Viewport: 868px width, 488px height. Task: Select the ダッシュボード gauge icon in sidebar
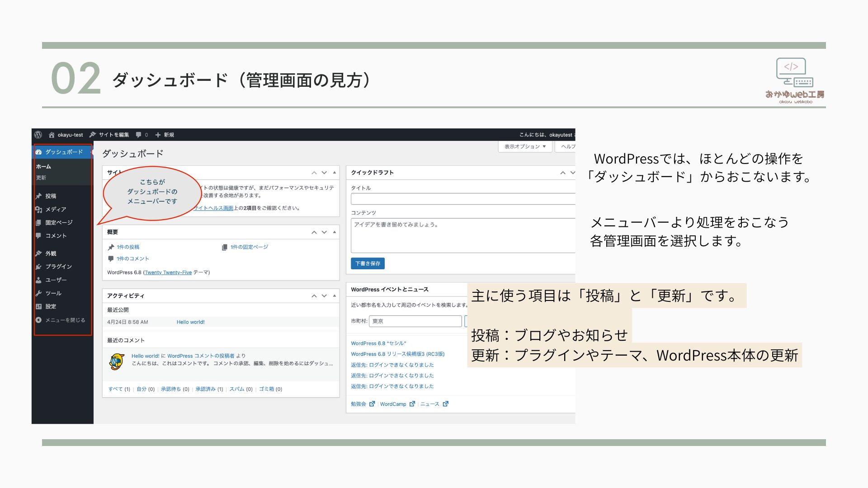pyautogui.click(x=38, y=152)
